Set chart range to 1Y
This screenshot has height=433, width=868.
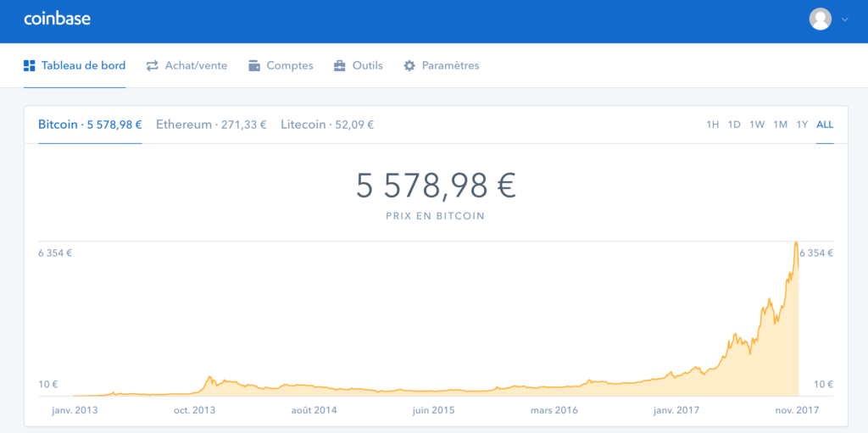(x=802, y=125)
